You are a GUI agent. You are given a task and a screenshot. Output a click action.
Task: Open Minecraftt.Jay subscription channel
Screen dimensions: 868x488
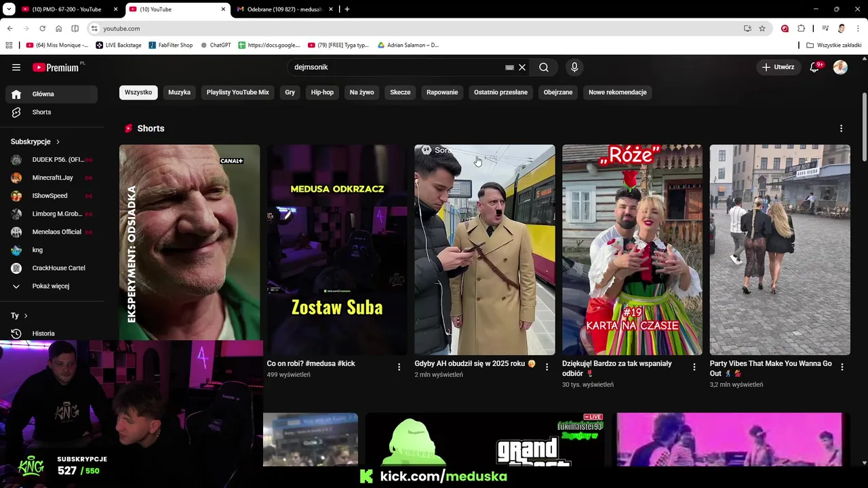(52, 178)
